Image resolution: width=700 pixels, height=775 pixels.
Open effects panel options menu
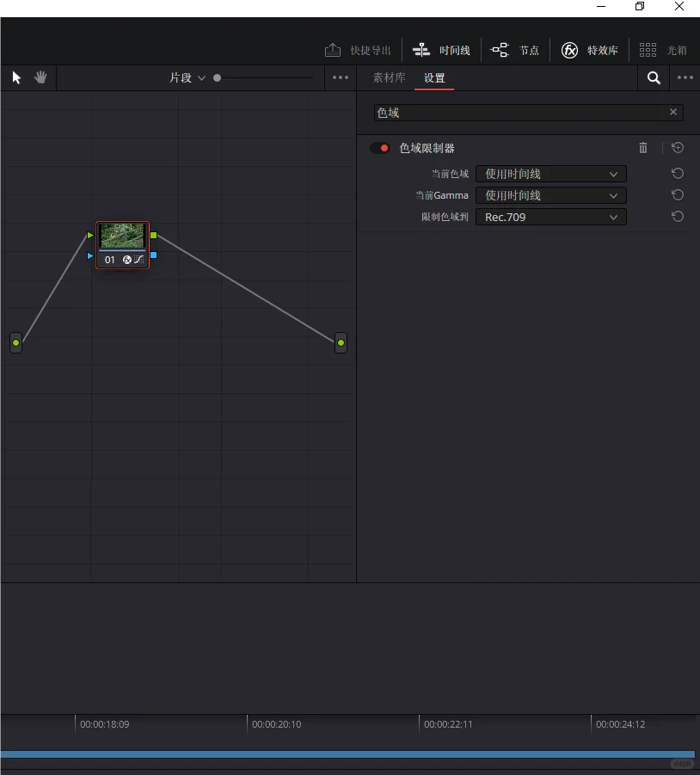pos(685,77)
